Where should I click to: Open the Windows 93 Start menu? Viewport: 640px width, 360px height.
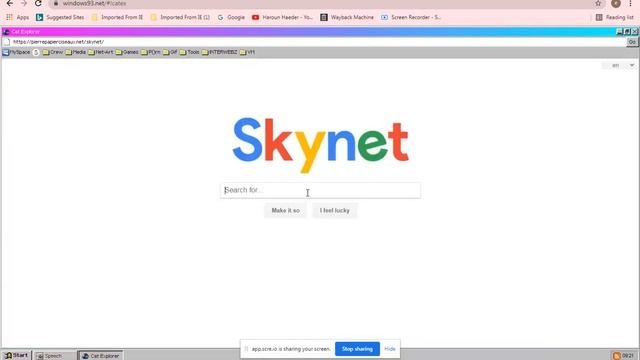click(16, 356)
